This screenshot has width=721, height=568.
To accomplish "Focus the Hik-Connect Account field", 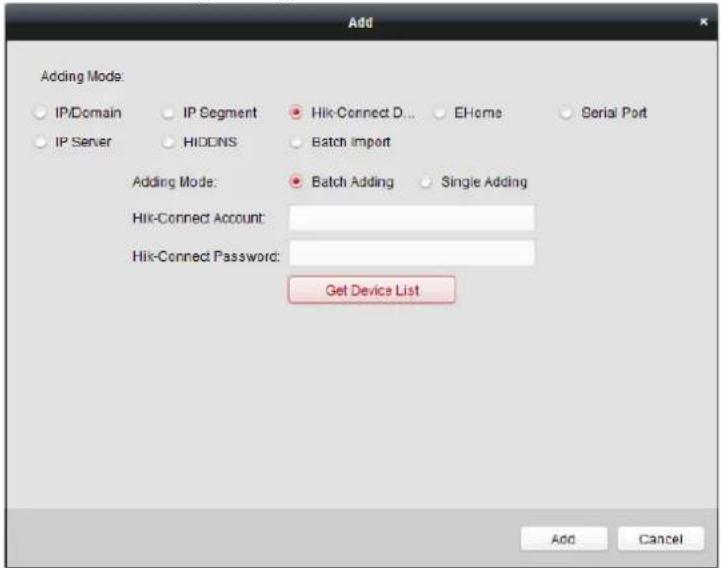I will click(412, 218).
